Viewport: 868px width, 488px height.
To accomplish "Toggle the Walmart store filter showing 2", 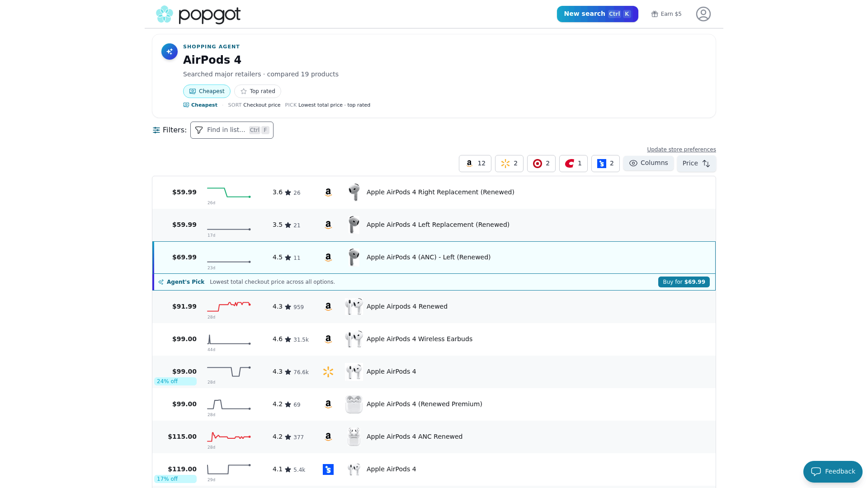I will point(509,164).
